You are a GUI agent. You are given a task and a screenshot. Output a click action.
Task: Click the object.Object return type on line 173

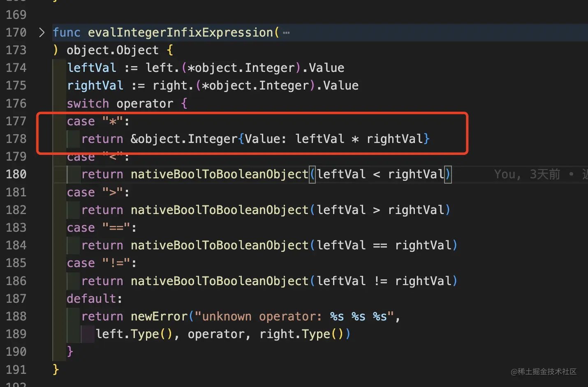tap(112, 50)
